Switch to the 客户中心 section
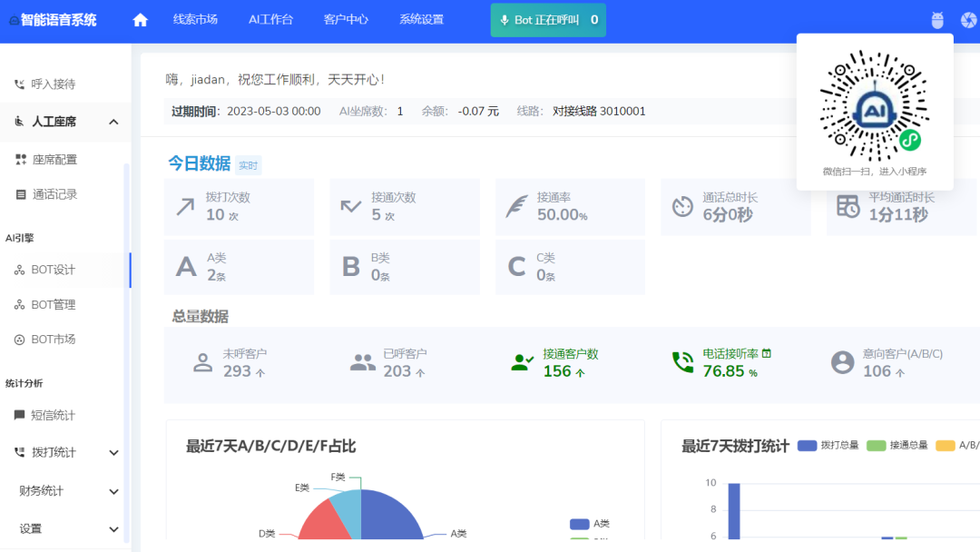This screenshot has height=552, width=980. (x=345, y=19)
